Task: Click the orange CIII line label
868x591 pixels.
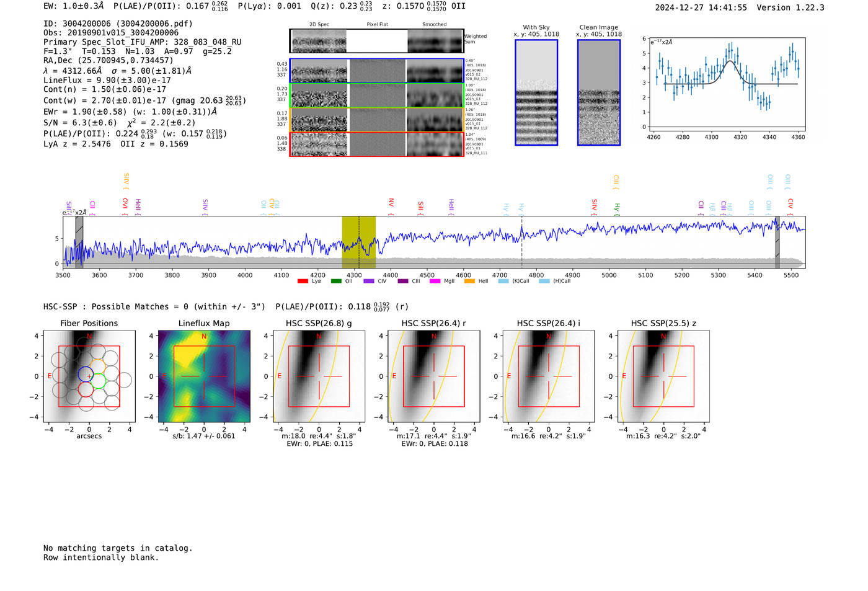Action: [x=616, y=182]
